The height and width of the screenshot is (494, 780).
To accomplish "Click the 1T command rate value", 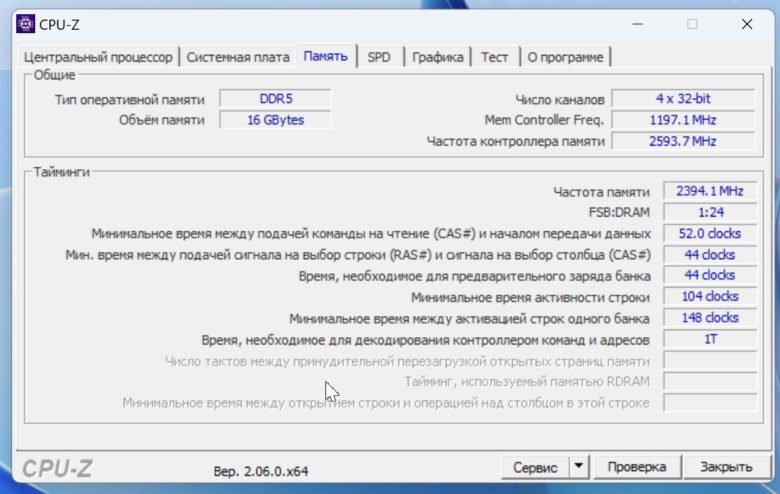I will (x=710, y=339).
